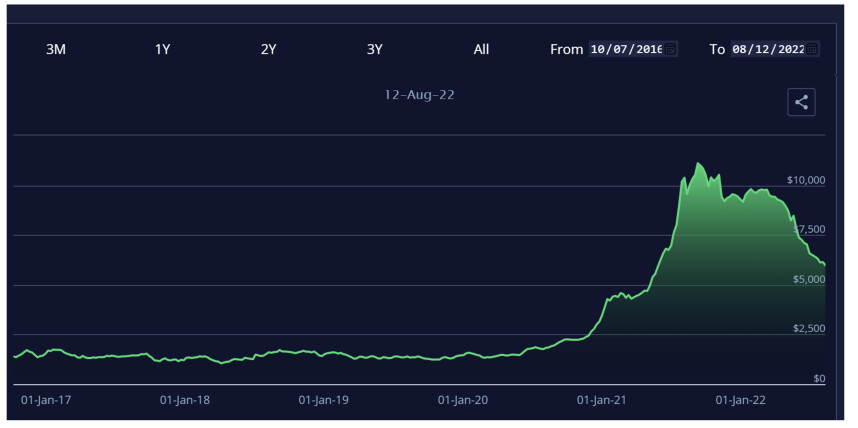Click the 01-Jan-18 x-axis label

click(x=185, y=400)
